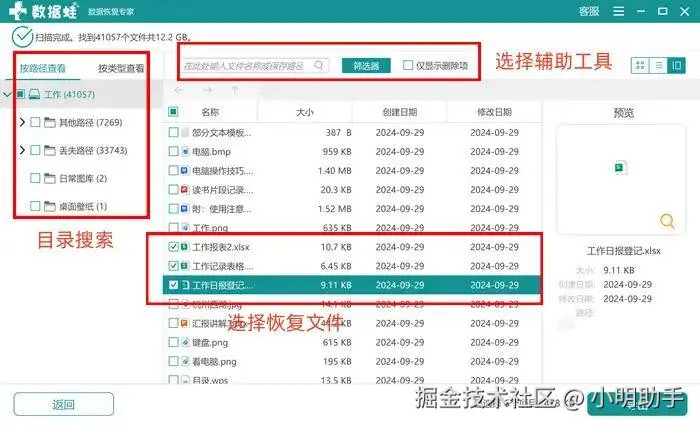Click the preview zoom magnifier icon
Viewport: 700px width, 426px height.
point(667,221)
